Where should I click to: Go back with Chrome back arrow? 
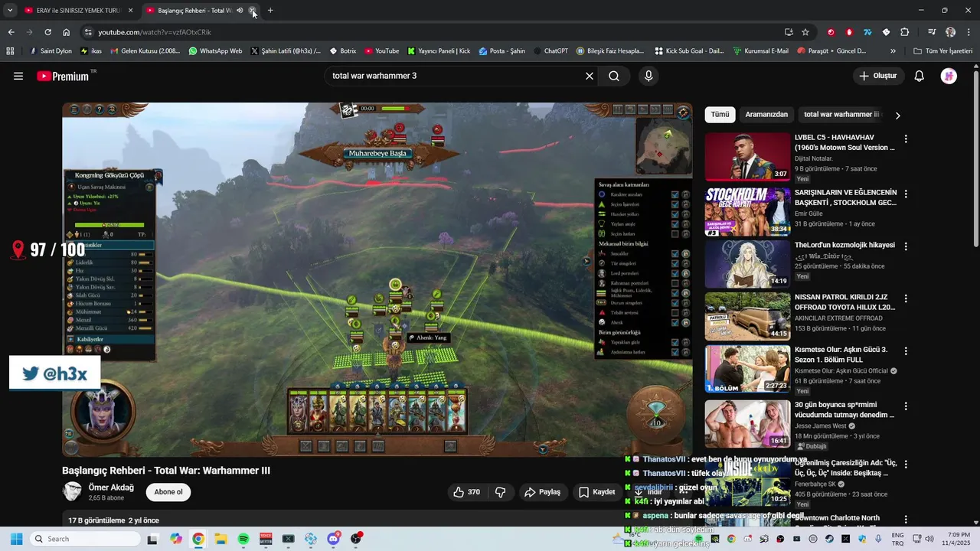click(x=11, y=32)
